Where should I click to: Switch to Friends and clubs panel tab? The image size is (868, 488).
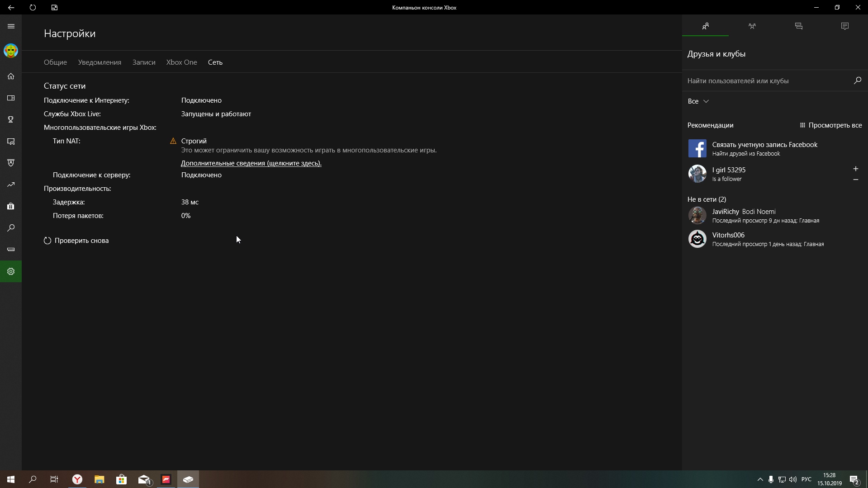coord(705,26)
